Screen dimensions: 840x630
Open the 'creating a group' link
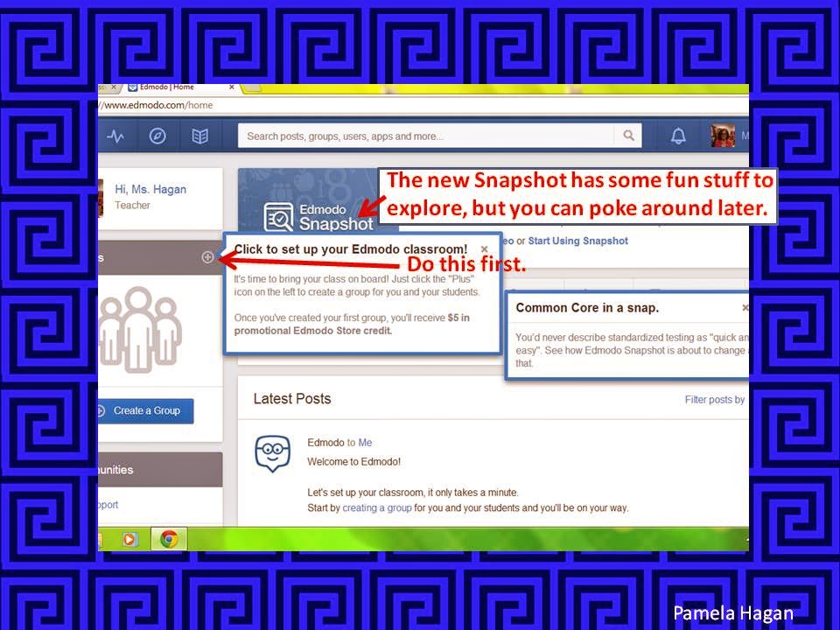point(376,507)
